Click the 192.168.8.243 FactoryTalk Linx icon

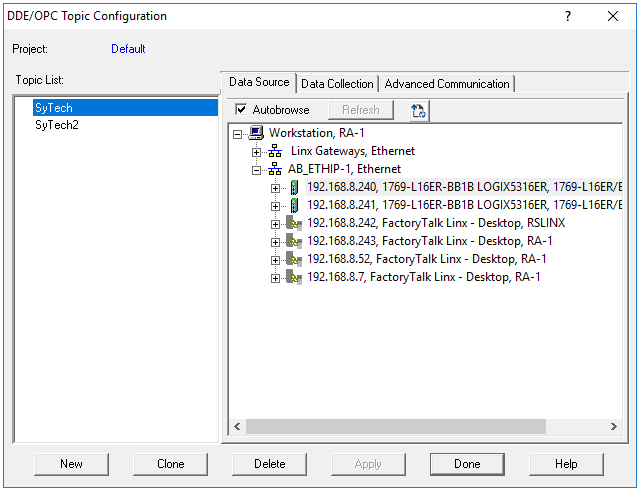[x=294, y=241]
